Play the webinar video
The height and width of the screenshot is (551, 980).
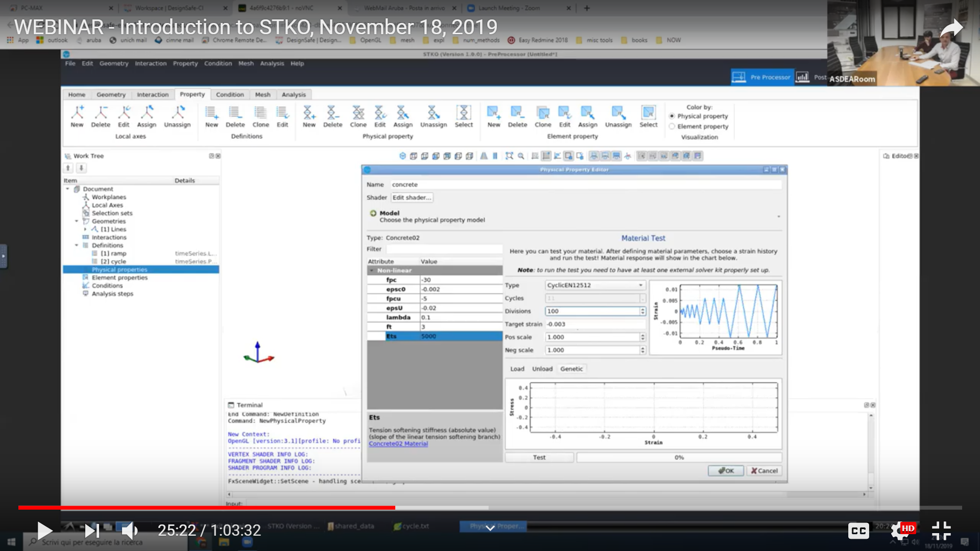coord(44,531)
